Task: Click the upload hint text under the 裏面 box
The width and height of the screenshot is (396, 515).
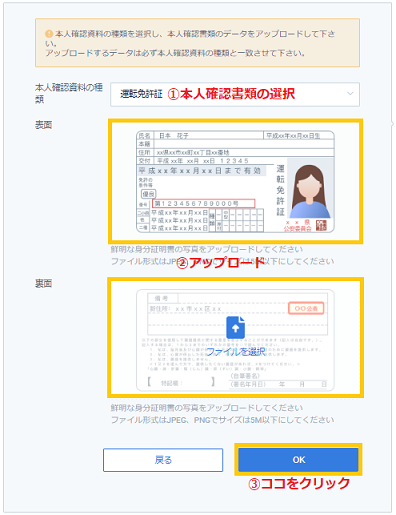Action: [222, 414]
